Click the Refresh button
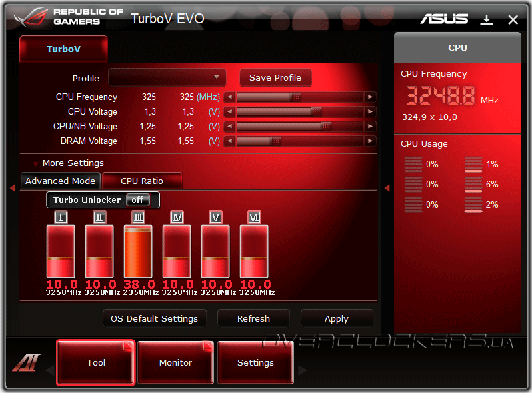The image size is (532, 393). (x=253, y=318)
